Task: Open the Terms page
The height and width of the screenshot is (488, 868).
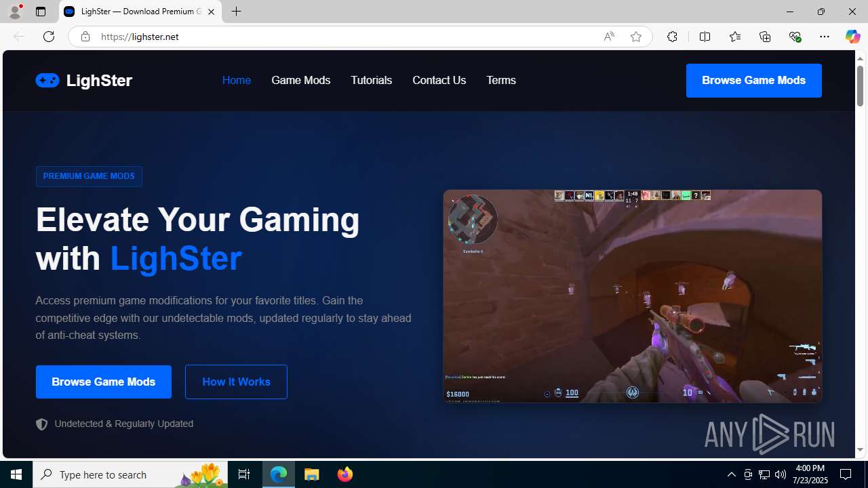Action: (x=500, y=80)
